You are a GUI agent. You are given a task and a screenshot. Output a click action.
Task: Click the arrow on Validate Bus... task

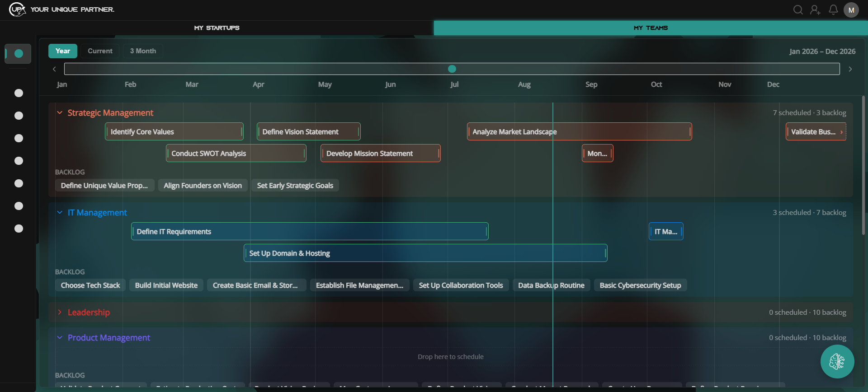841,132
